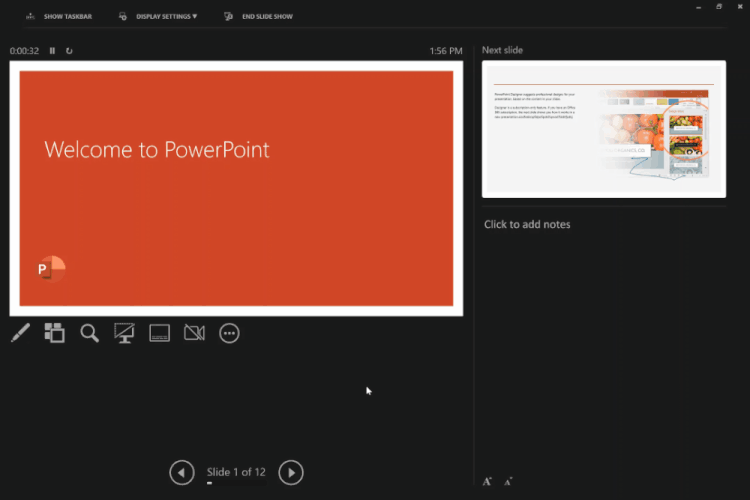Click End Slide Show

click(x=258, y=16)
